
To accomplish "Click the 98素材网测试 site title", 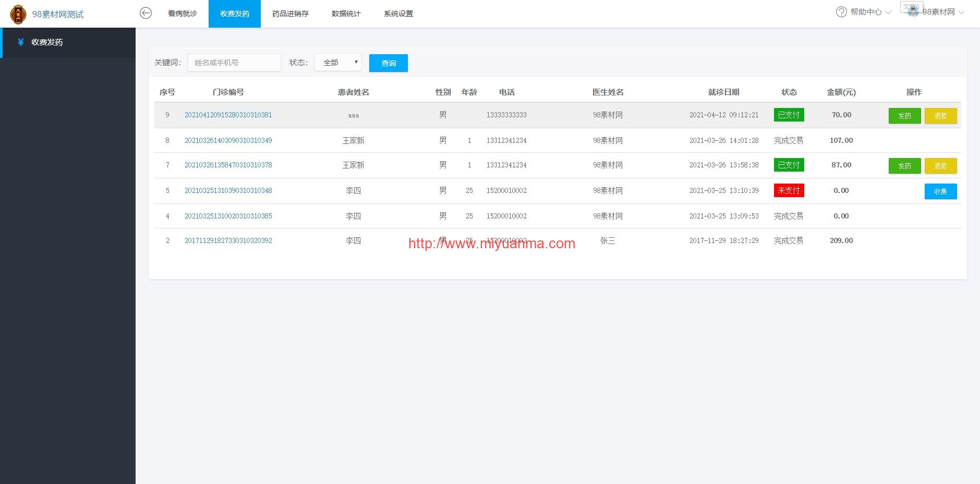I will click(x=58, y=15).
